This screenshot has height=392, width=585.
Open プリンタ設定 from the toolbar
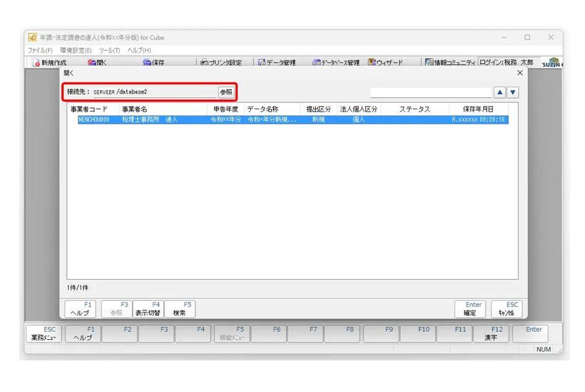tap(221, 63)
